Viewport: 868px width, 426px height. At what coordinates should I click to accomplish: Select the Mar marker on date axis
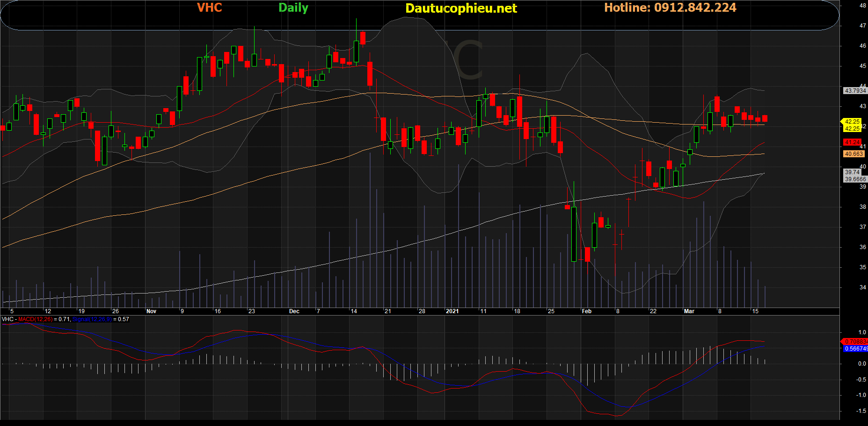tap(689, 311)
